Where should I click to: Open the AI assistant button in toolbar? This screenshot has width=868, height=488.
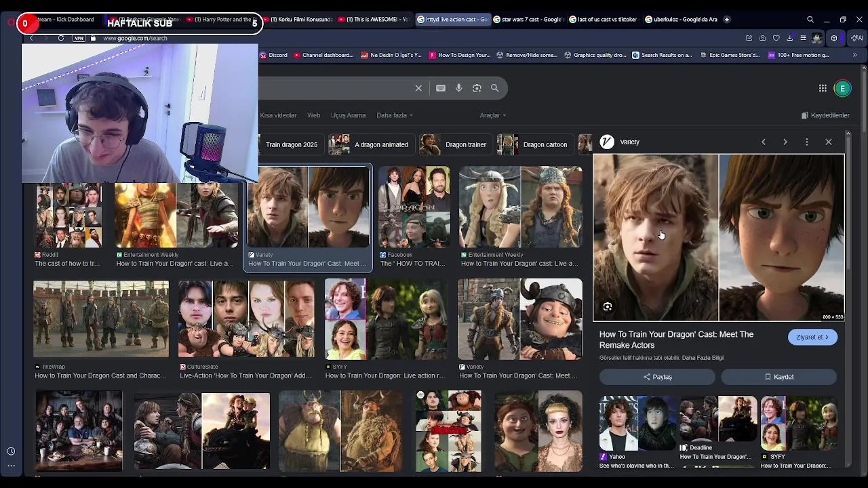857,38
